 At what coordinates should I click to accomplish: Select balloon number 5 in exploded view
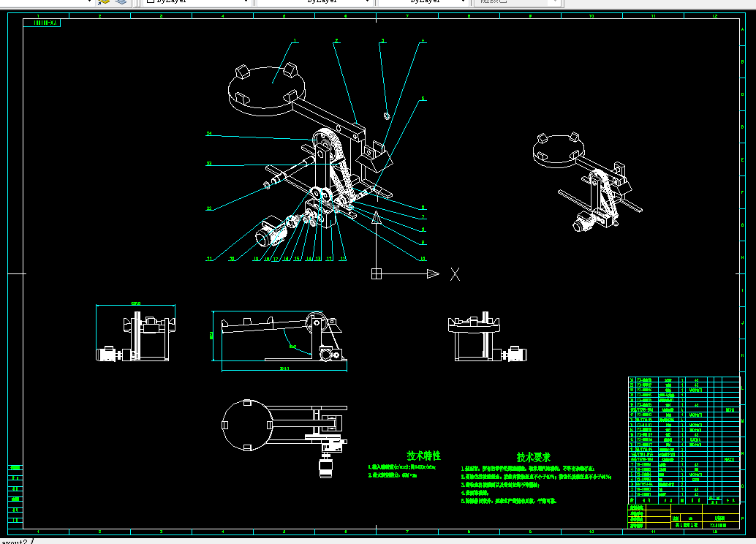(x=423, y=99)
